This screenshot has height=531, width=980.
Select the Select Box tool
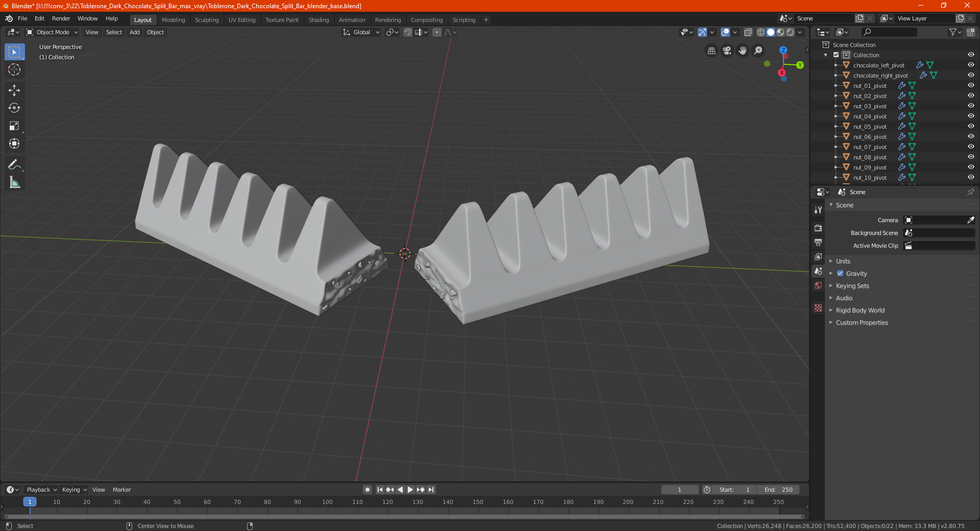click(x=14, y=52)
